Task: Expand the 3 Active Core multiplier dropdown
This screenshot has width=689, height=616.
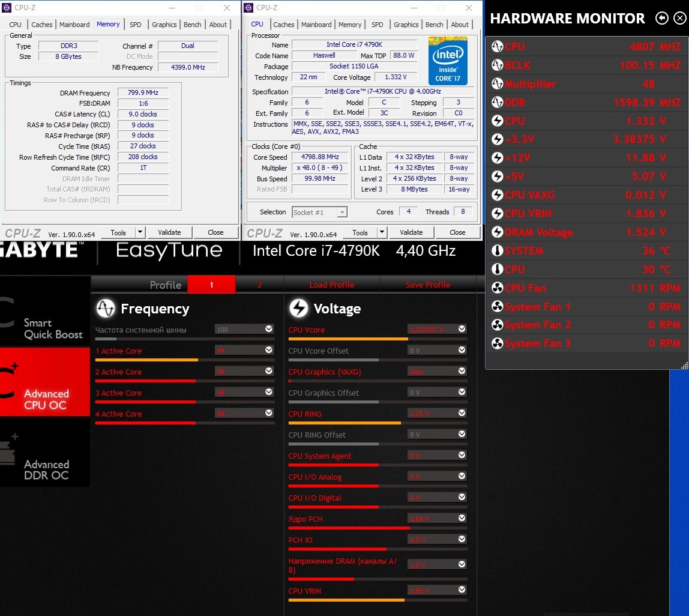Action: pyautogui.click(x=269, y=392)
